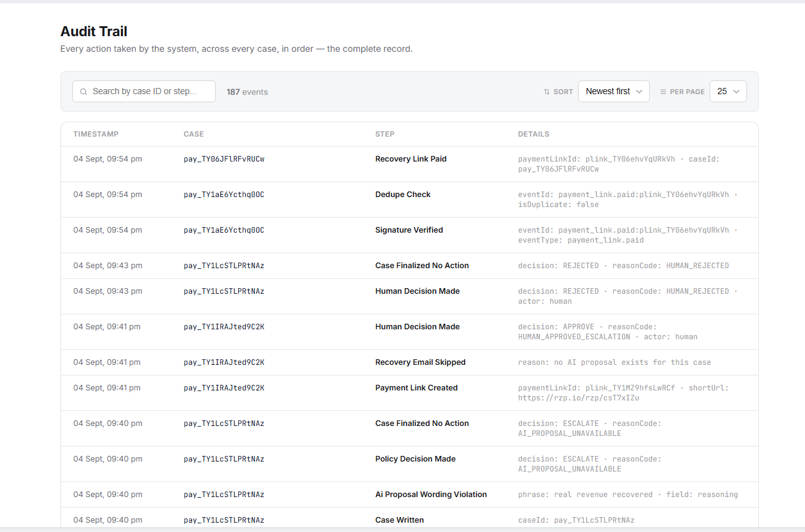Select the Payment Link Created step

click(417, 388)
